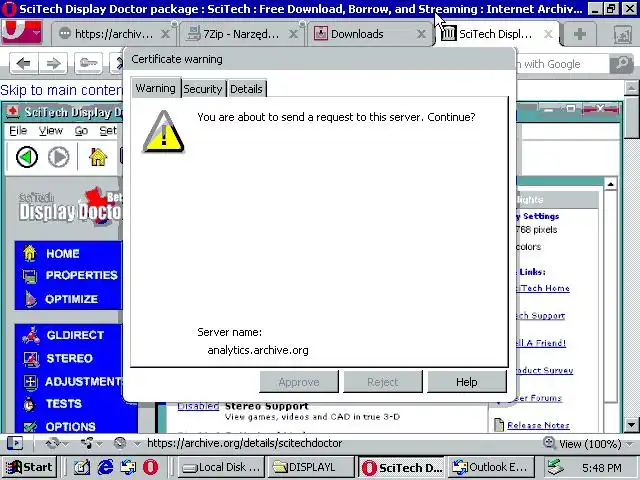
Task: Click the Skip to main content link
Action: click(x=61, y=90)
